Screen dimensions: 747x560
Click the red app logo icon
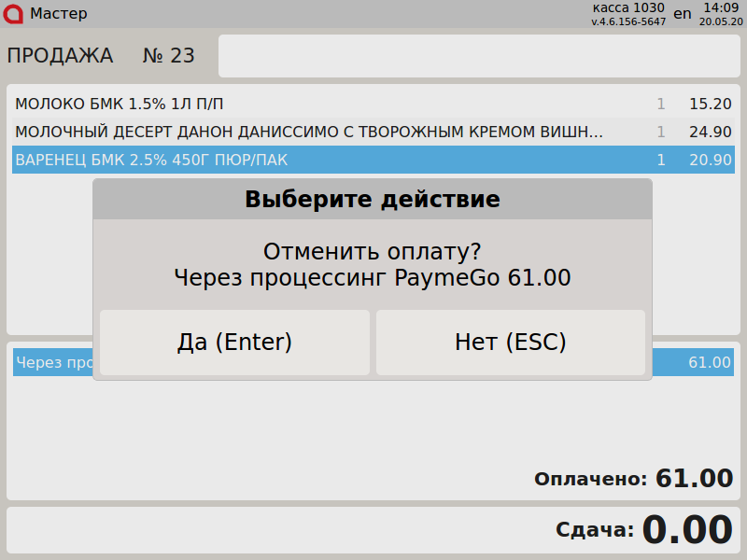tap(14, 14)
